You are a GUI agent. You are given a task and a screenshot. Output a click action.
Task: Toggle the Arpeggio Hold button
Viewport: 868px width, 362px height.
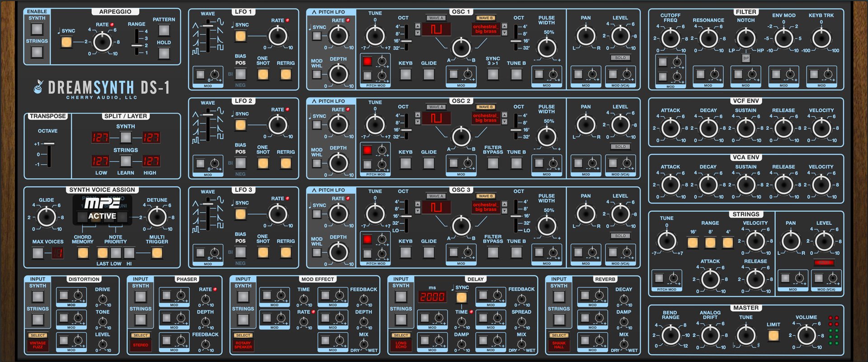pos(164,53)
